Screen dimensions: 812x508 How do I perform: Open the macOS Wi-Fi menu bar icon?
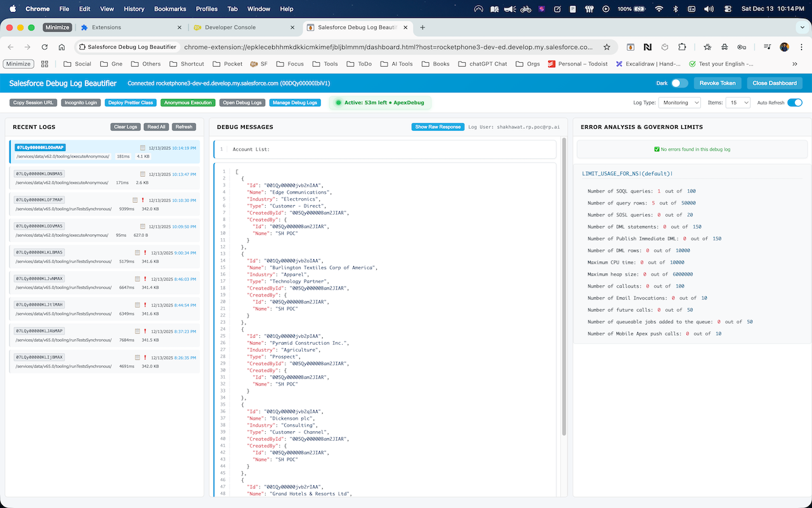click(660, 9)
